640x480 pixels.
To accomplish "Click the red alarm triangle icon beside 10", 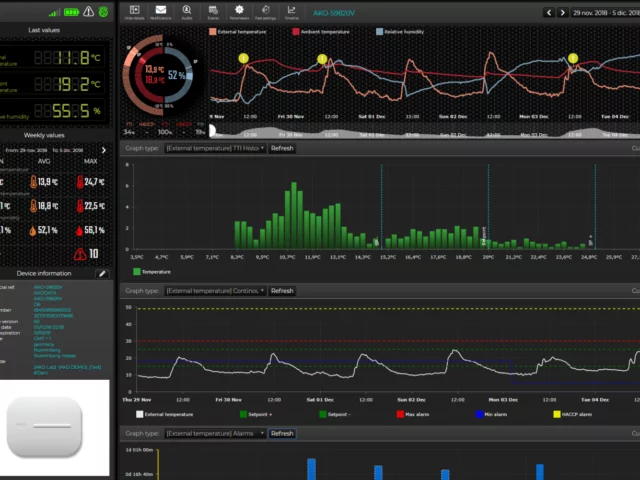I will tap(80, 254).
